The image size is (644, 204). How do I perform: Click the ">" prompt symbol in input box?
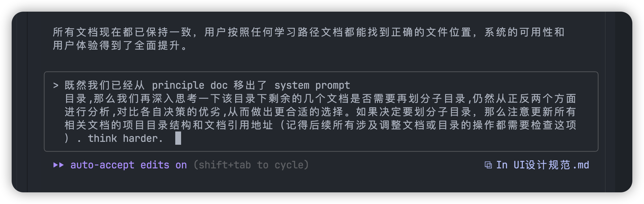[56, 85]
